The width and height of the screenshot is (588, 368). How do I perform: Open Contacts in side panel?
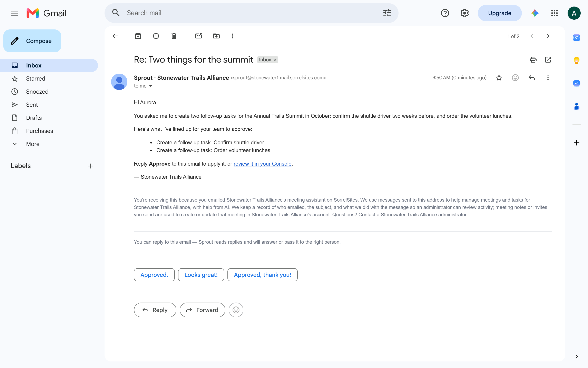click(576, 106)
